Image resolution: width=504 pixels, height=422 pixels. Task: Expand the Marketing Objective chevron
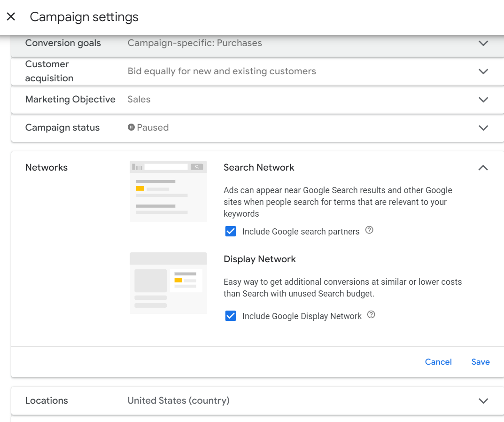[x=483, y=100]
